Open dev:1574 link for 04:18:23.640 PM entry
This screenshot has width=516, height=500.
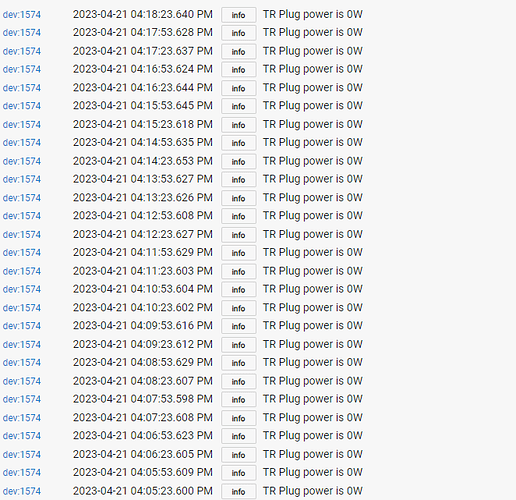click(x=22, y=15)
